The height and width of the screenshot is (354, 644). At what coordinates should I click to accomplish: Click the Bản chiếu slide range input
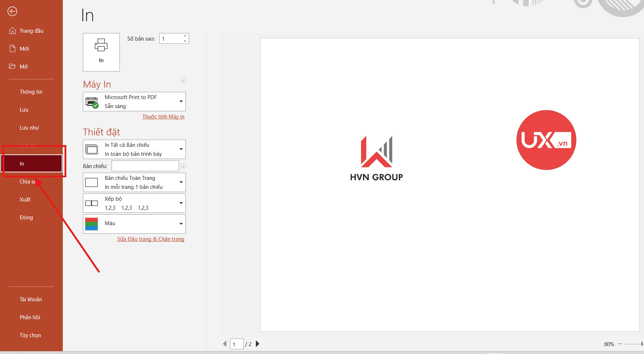145,166
